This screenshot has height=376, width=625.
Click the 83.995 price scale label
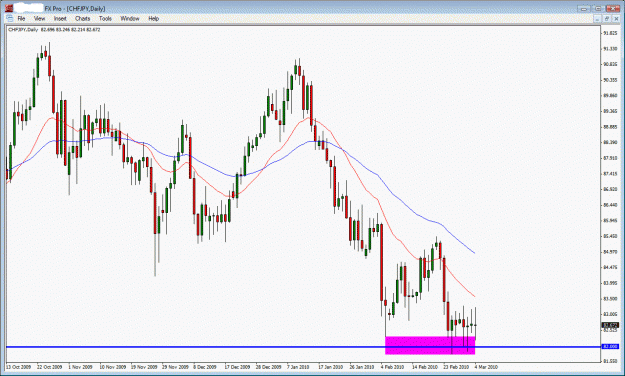pos(610,283)
